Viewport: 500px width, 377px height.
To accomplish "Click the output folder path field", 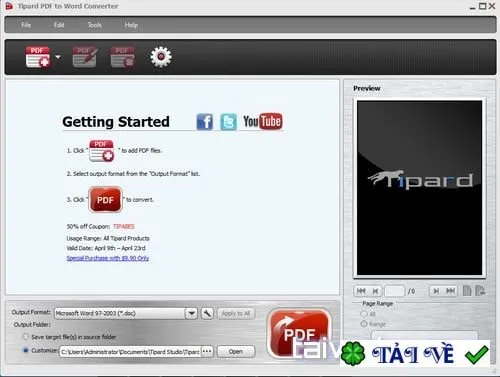I will click(130, 352).
